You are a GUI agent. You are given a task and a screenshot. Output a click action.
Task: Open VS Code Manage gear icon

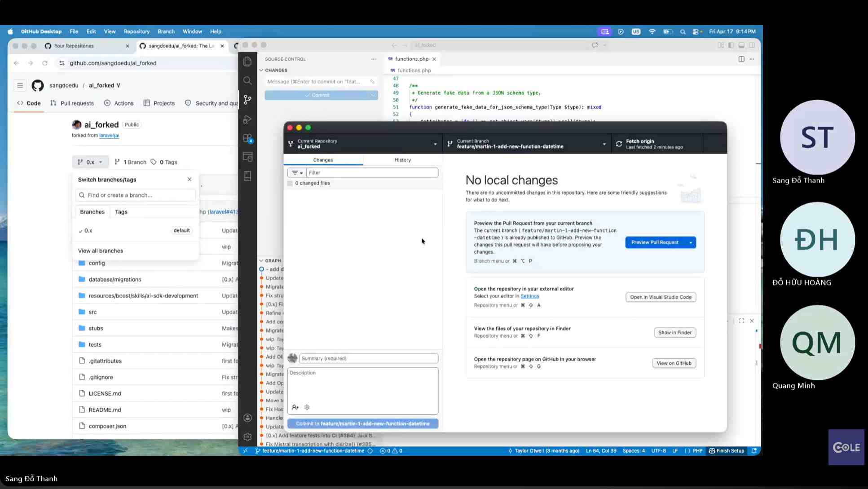[x=247, y=436]
